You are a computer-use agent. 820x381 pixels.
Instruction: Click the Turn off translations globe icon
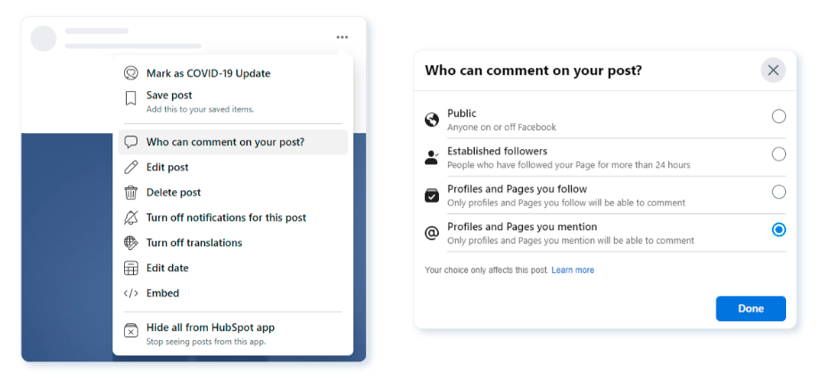pos(131,243)
